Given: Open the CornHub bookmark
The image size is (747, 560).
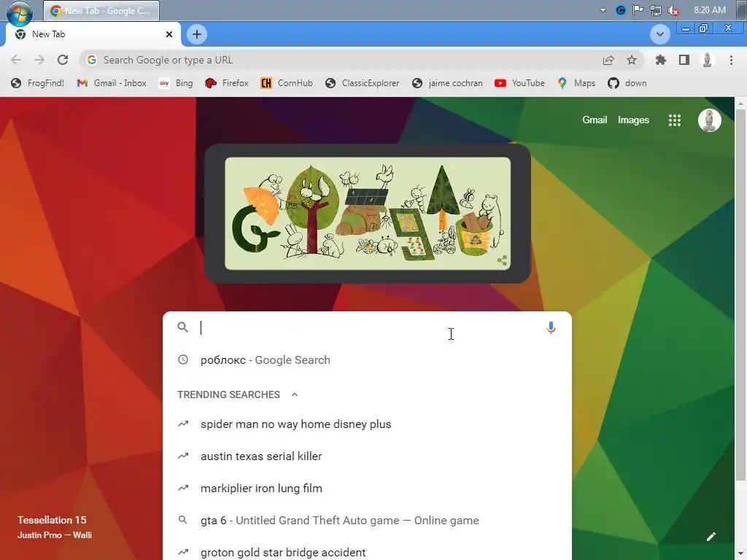Looking at the screenshot, I should (x=286, y=83).
